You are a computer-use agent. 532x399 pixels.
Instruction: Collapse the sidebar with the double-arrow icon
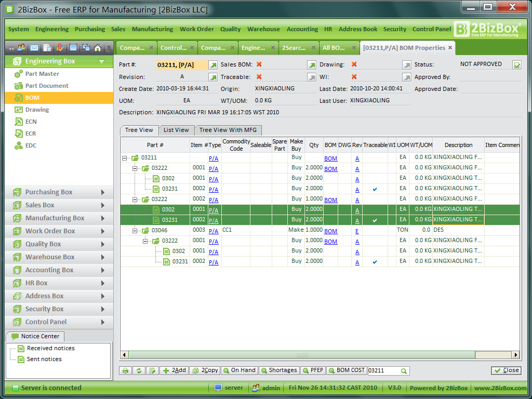tap(11, 48)
